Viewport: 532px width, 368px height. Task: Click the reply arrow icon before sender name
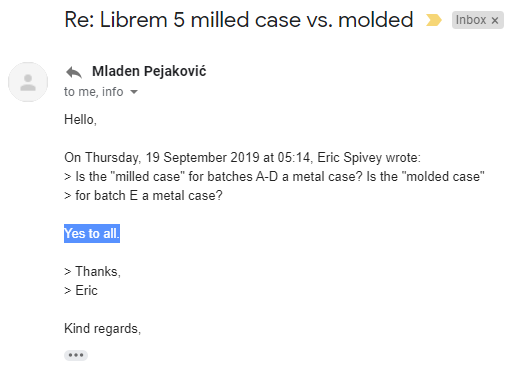[74, 72]
